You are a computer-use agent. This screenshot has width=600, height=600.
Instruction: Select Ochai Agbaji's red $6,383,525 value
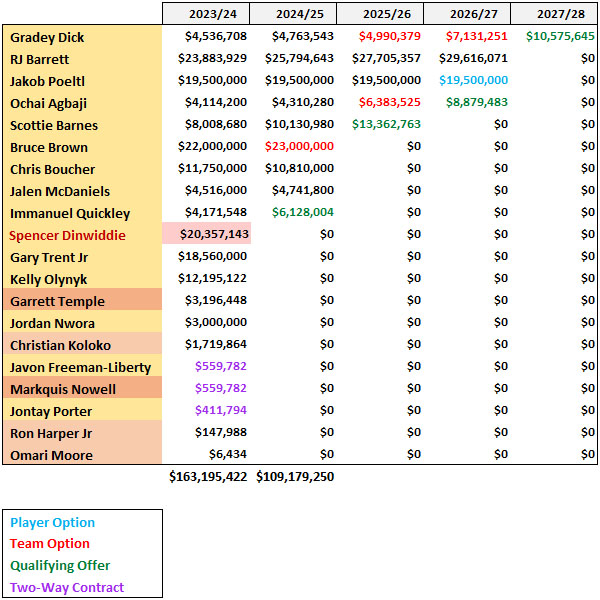click(x=390, y=102)
